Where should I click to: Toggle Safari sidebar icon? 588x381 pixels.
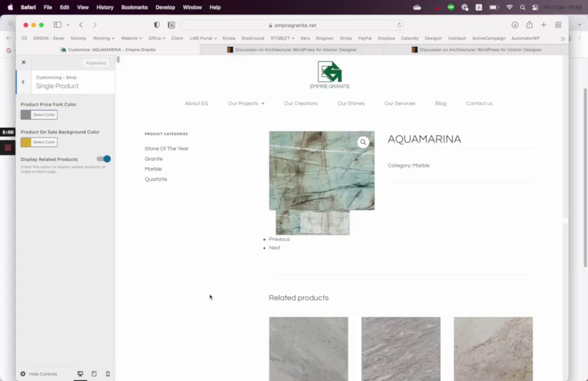click(x=57, y=25)
